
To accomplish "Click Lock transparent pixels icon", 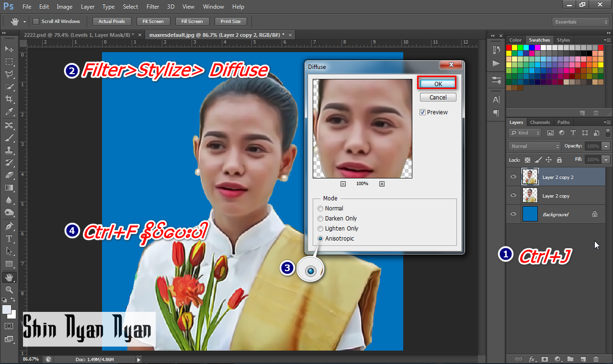I will (527, 160).
